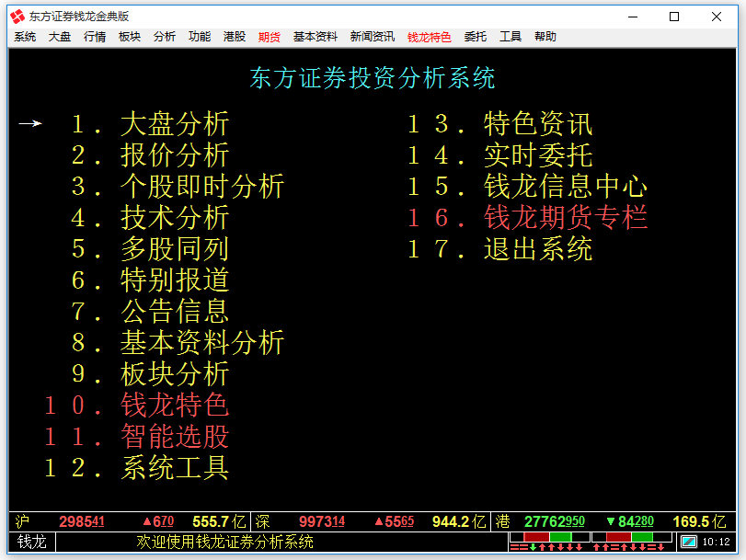Select item 11 智能选股
This screenshot has height=560, width=746.
[137, 436]
